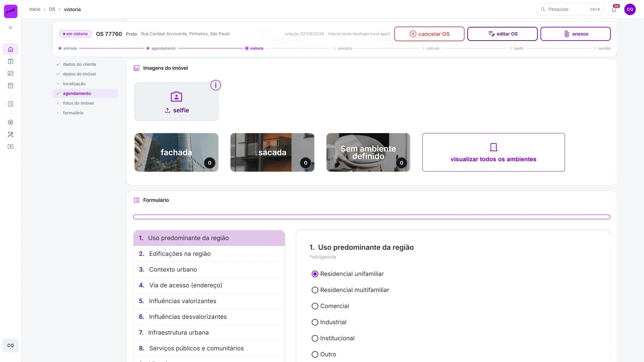Open the home icon in sidebar
The height and width of the screenshot is (362, 644).
(x=10, y=49)
